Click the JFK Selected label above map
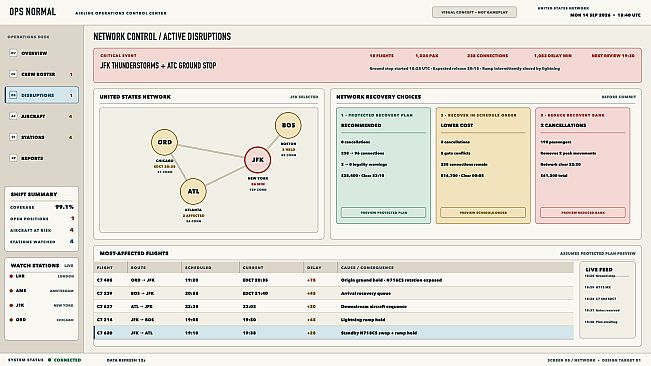The height and width of the screenshot is (366, 651). pyautogui.click(x=304, y=97)
